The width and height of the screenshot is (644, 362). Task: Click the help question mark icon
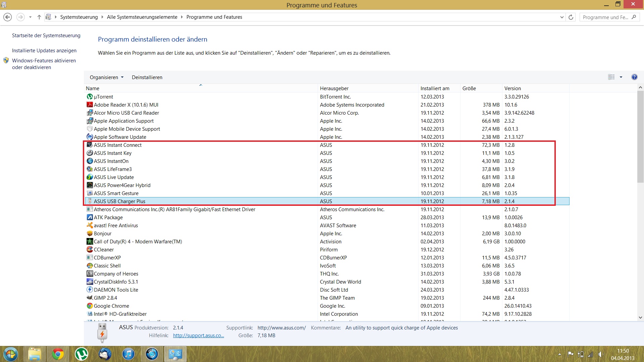click(x=634, y=77)
